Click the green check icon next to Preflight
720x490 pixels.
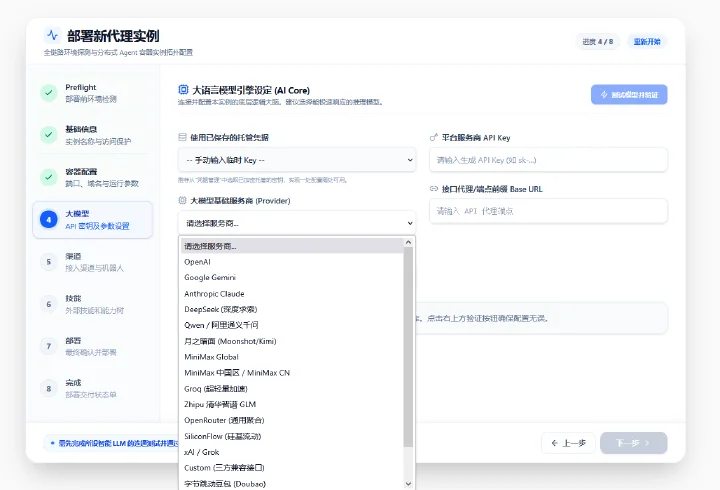[x=49, y=93]
